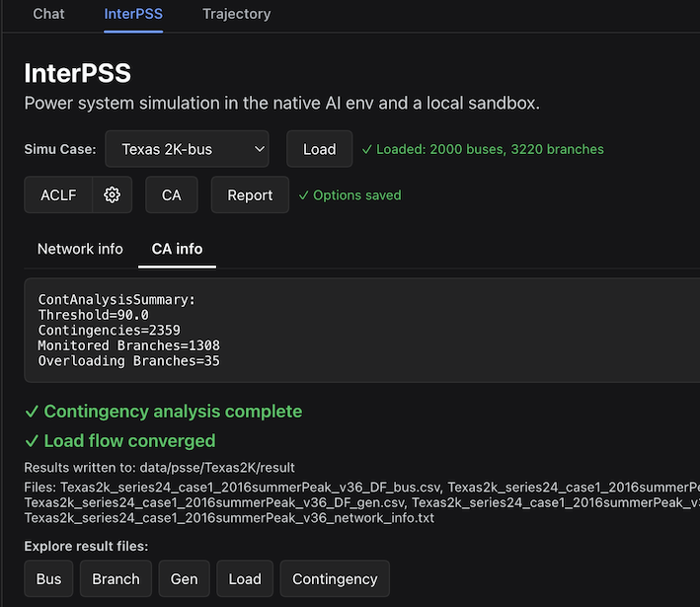Explore the Contingency result file
The image size is (700, 607).
point(335,578)
